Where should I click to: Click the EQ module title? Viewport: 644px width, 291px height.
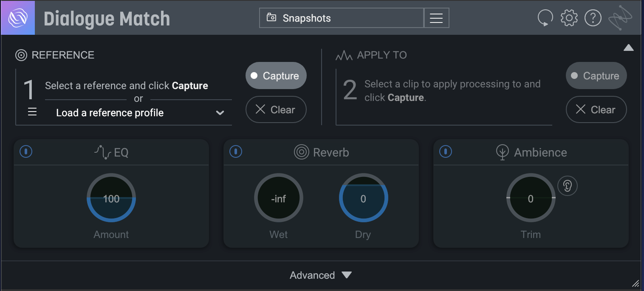pos(121,152)
